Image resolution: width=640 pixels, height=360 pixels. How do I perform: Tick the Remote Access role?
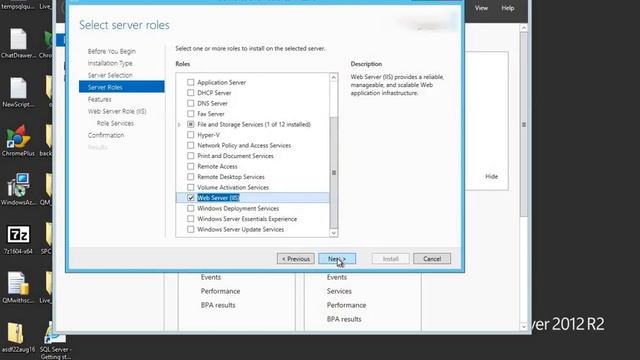click(x=191, y=166)
